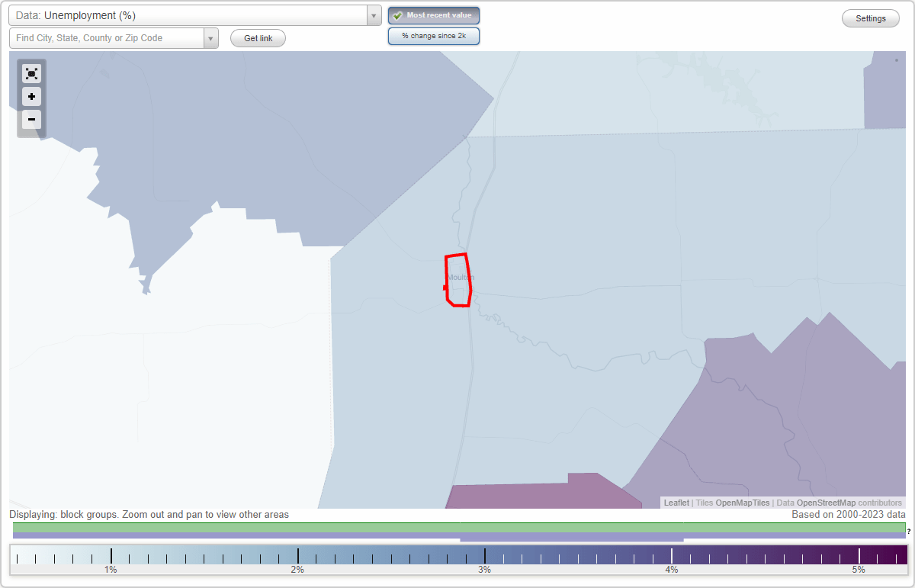The image size is (915, 588).
Task: Follow the Leaflet attribution link
Action: [676, 503]
